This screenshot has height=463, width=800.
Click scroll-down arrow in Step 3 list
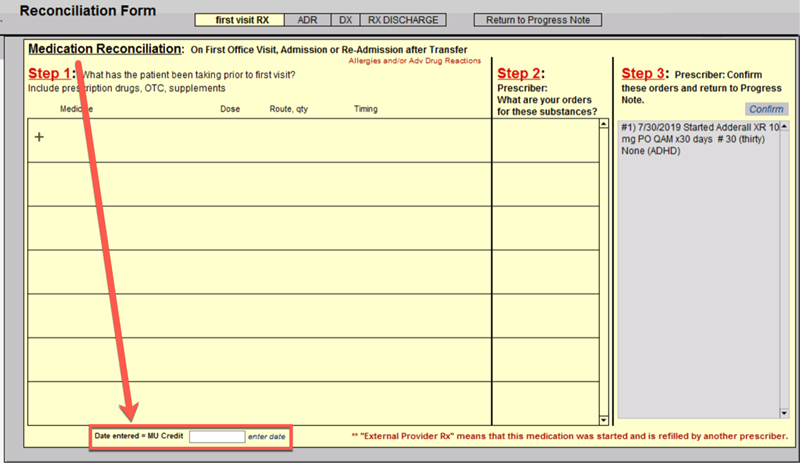click(x=783, y=411)
